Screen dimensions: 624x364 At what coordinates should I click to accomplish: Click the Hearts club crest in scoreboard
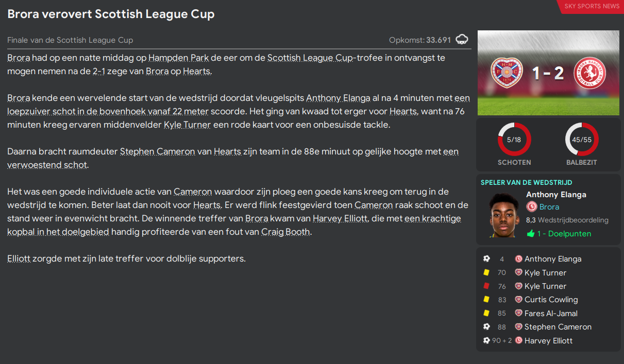click(507, 73)
